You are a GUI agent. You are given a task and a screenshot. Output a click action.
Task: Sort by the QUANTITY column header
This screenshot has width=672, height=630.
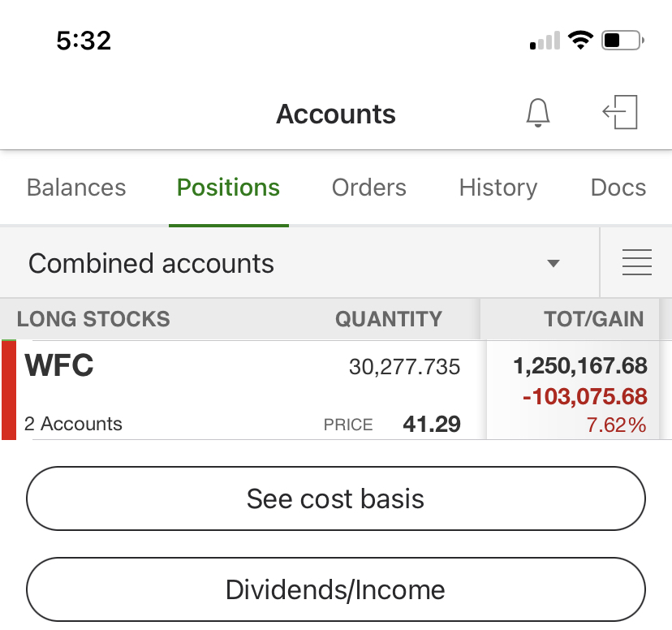point(389,319)
